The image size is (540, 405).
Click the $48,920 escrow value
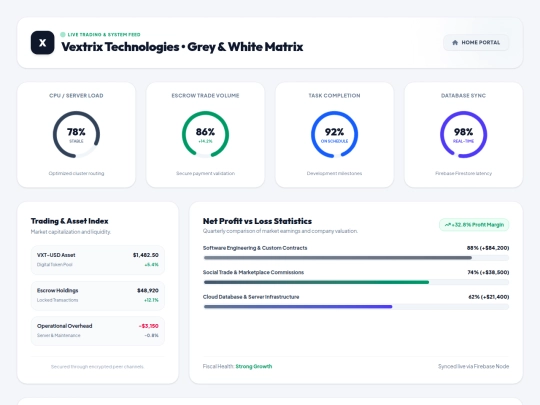148,291
